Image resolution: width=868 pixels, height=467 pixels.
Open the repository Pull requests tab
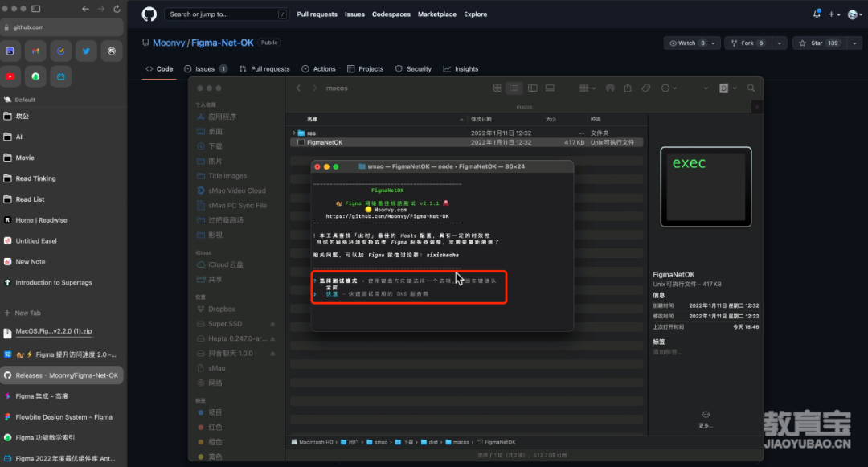(264, 69)
